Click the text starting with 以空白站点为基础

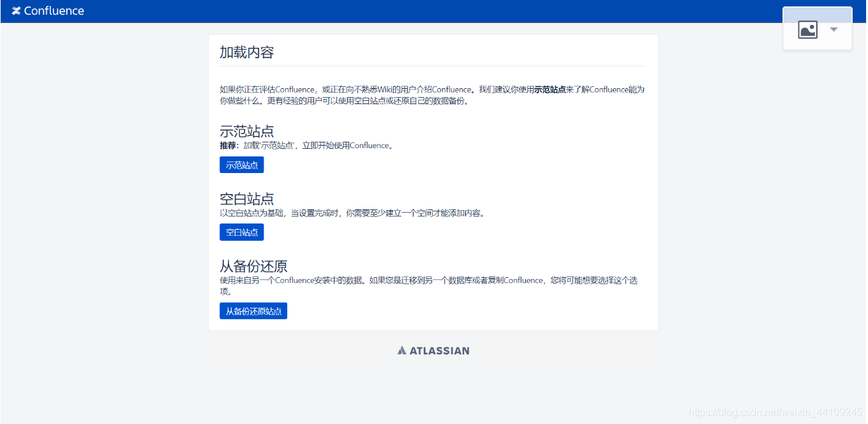[354, 213]
